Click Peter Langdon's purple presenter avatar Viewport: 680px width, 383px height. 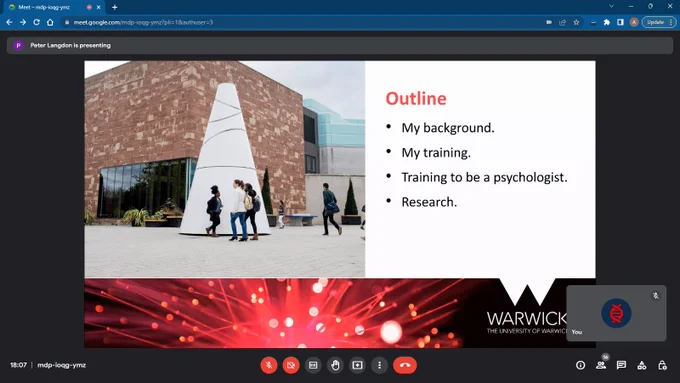(18, 45)
